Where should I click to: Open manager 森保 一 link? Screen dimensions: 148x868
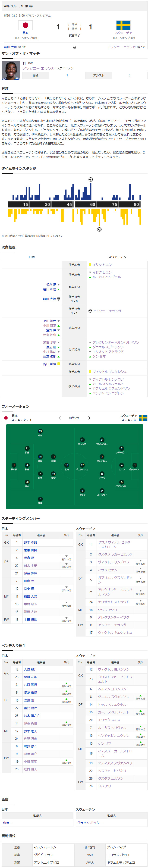click(x=8, y=823)
